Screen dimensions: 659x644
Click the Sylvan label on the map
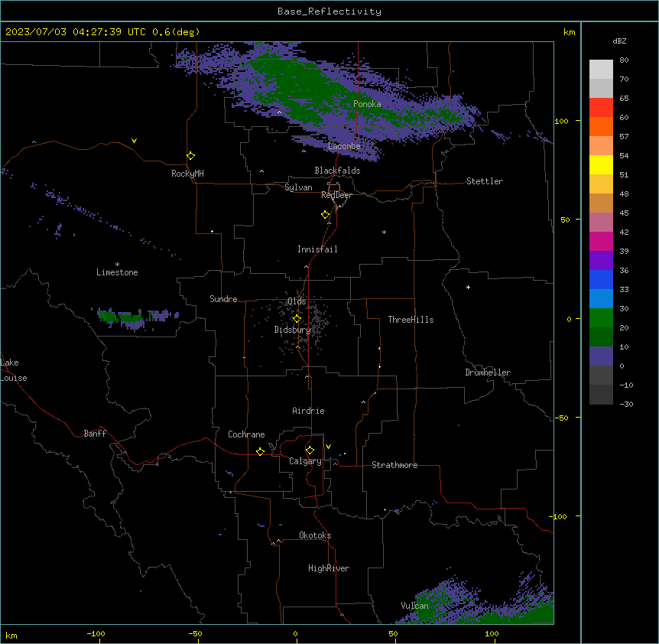tap(298, 187)
